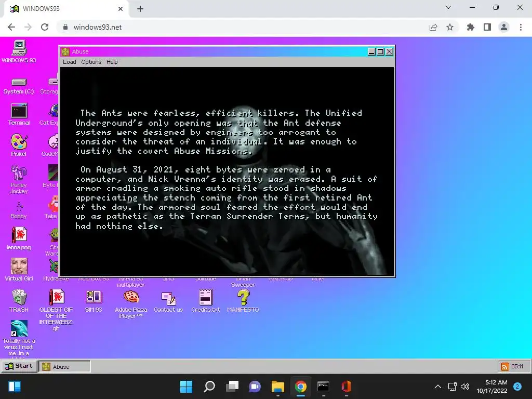Show hidden system tray icons
The width and height of the screenshot is (532, 399).
438,387
